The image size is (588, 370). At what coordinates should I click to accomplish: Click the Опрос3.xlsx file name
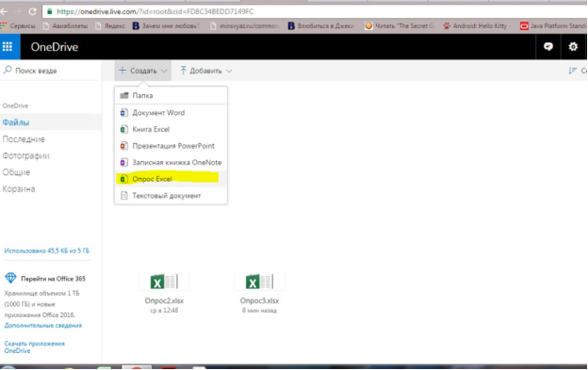tap(259, 300)
